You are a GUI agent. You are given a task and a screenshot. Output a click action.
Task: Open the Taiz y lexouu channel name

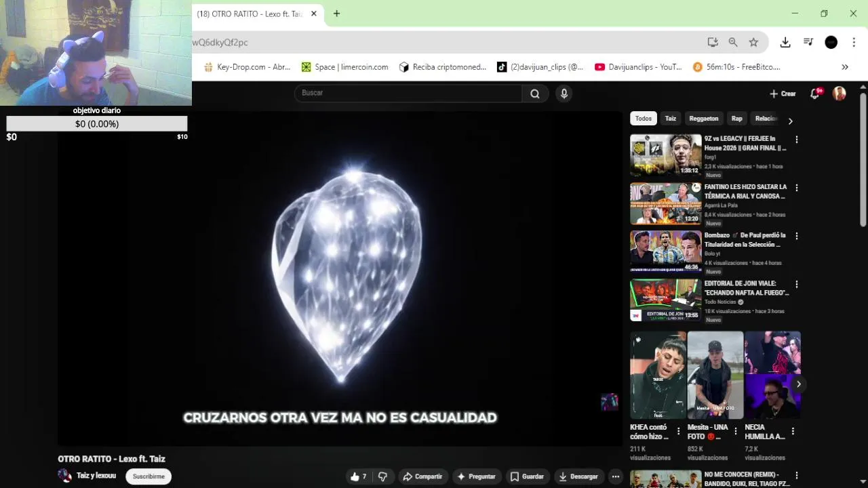point(96,476)
